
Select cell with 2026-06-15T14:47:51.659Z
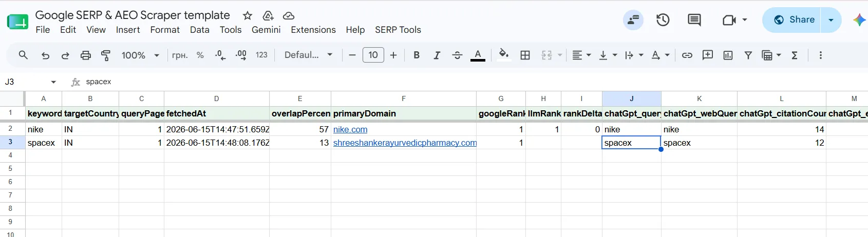(x=217, y=129)
